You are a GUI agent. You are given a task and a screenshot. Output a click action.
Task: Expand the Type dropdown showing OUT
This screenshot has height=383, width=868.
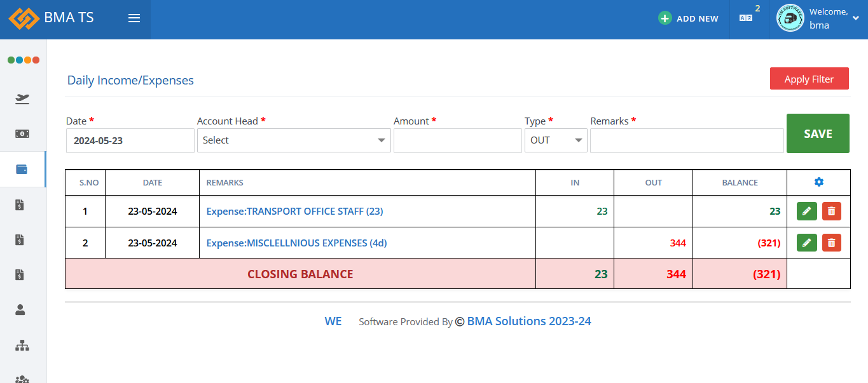555,140
